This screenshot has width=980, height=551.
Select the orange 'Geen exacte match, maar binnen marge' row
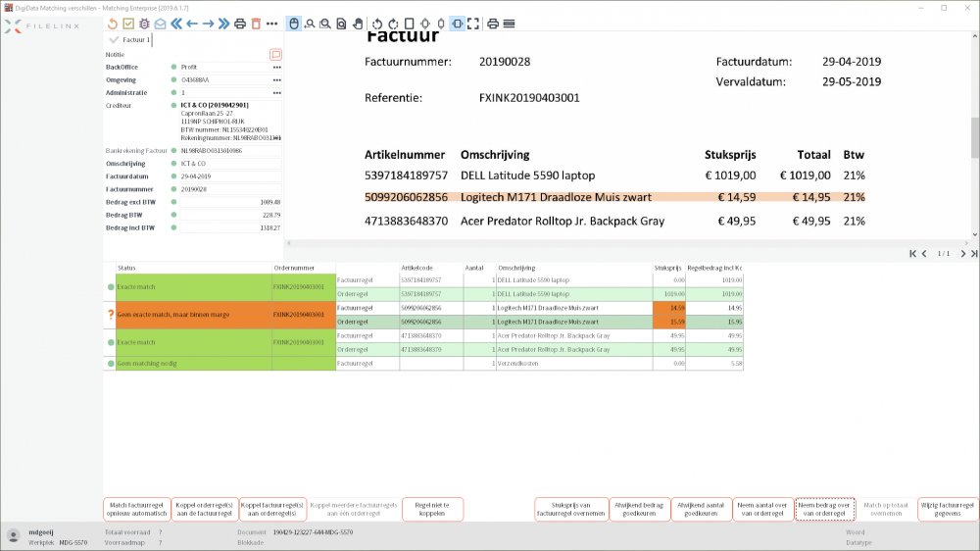194,315
